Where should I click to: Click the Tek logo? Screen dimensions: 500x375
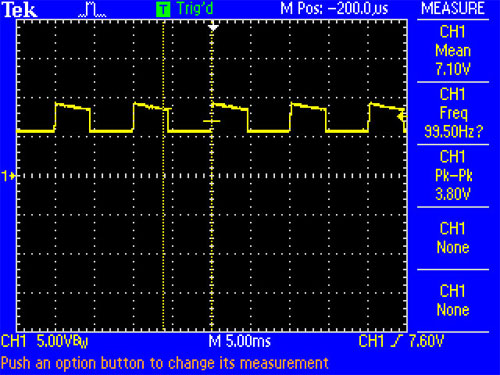pos(19,10)
